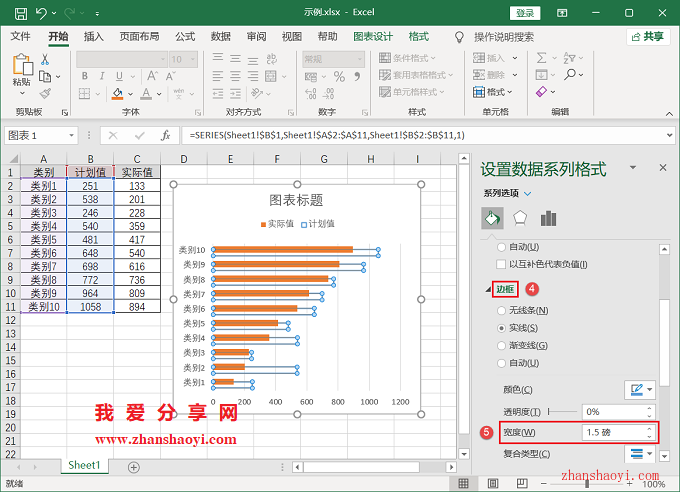Open the File tab

point(20,36)
